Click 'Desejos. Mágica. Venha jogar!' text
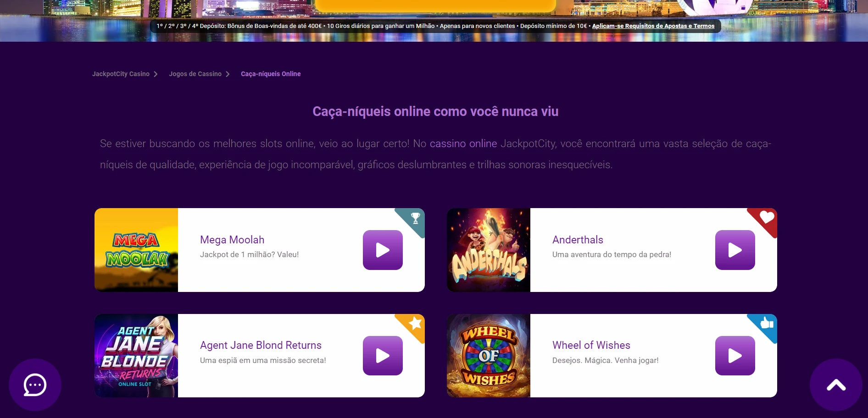The image size is (868, 418). point(605,360)
